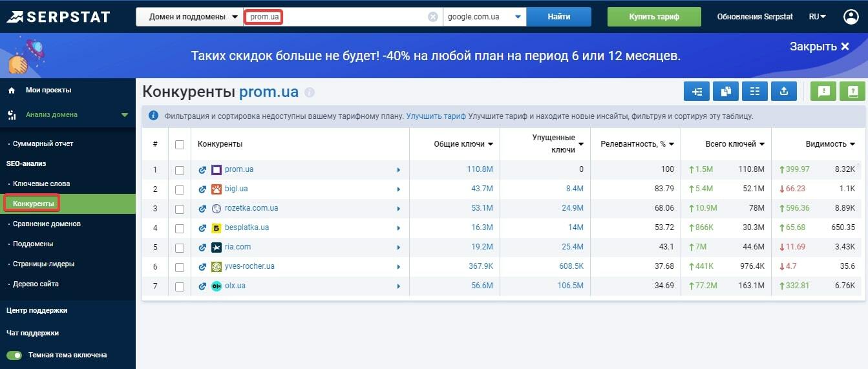The width and height of the screenshot is (868, 369).
Task: Open the Serpstat logo home link
Action: pyautogui.click(x=58, y=17)
